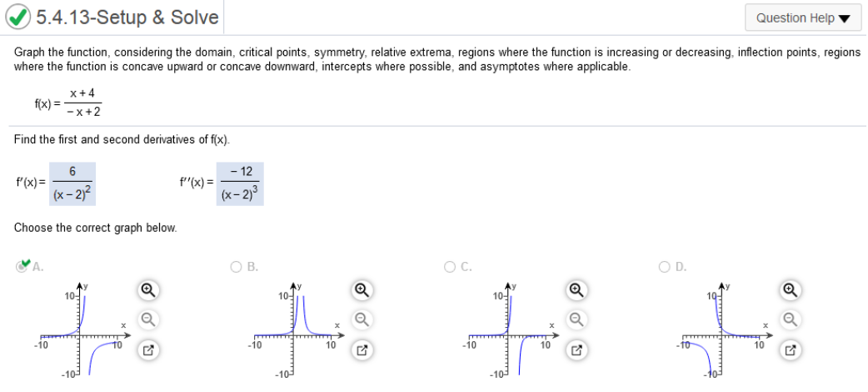Zoom out on graph A

[x=147, y=319]
